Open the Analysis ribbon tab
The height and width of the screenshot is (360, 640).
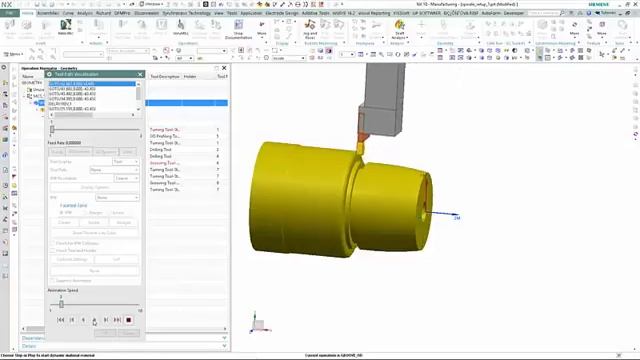85,13
